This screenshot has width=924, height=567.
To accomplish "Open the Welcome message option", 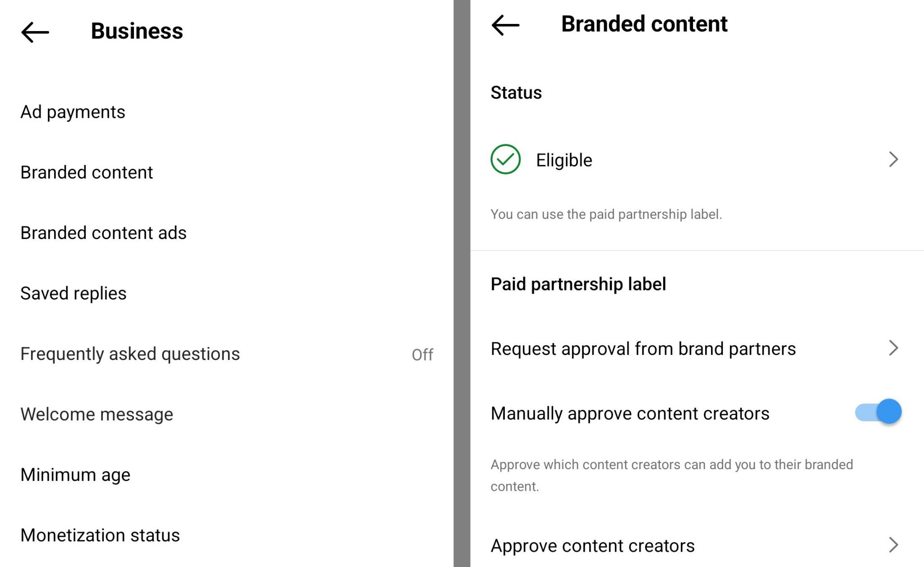I will [96, 414].
